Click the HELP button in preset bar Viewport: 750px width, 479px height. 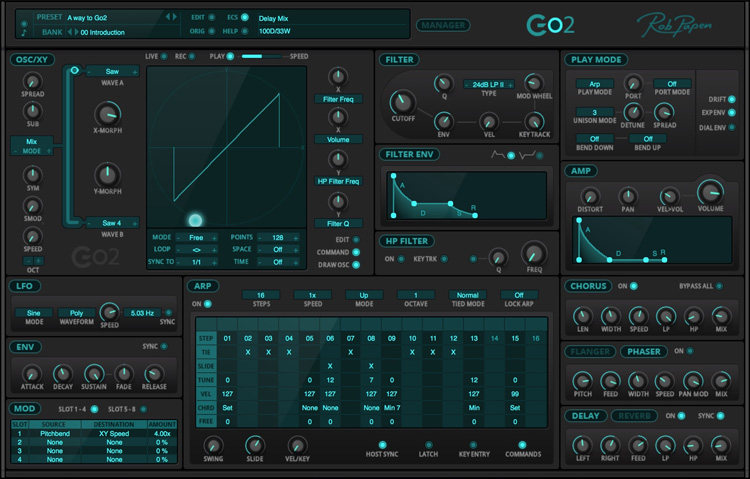(x=244, y=31)
